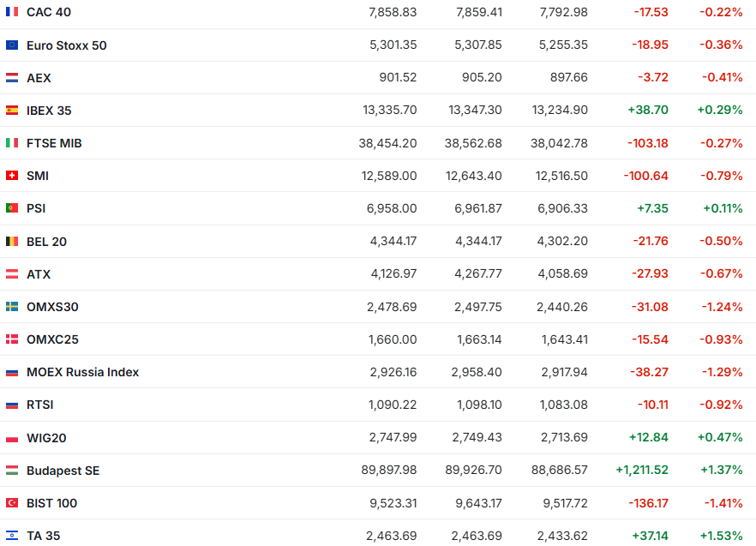Viewport: 756px width, 546px height.
Task: Click the Swedish flag beside OMXS30
Action: 12,307
